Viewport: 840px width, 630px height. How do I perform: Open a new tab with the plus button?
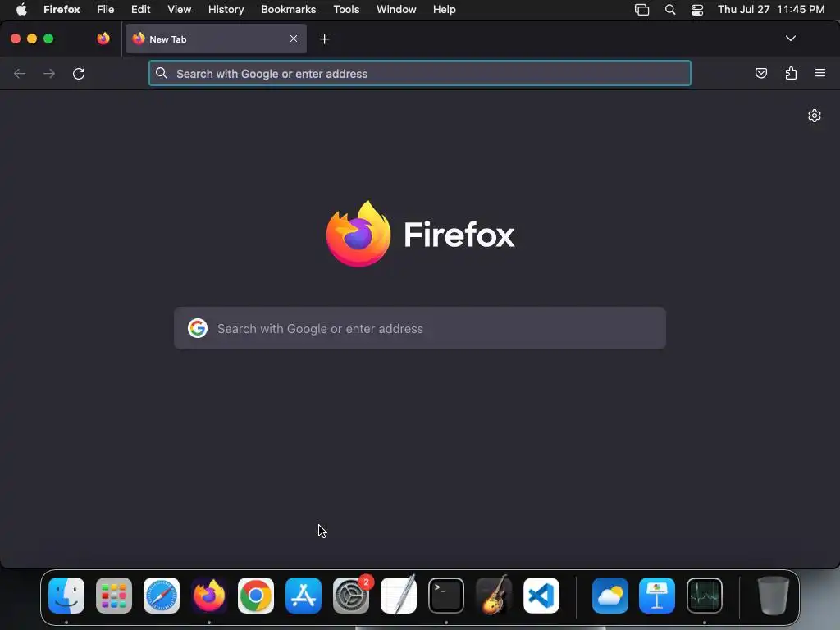tap(324, 39)
